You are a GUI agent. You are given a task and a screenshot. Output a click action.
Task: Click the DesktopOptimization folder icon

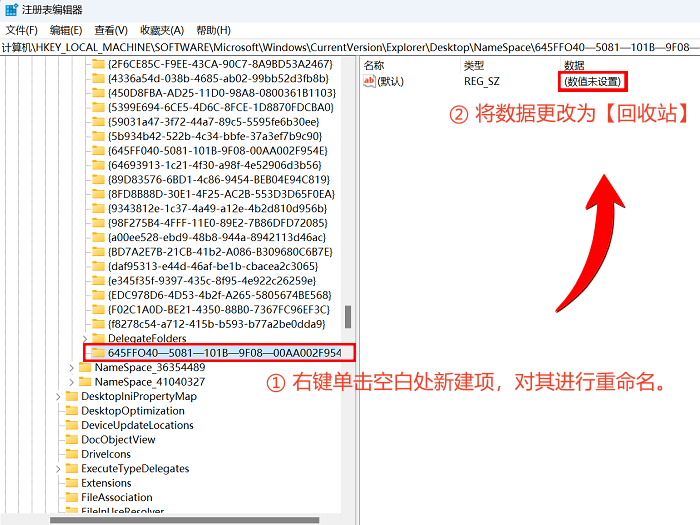[x=71, y=411]
